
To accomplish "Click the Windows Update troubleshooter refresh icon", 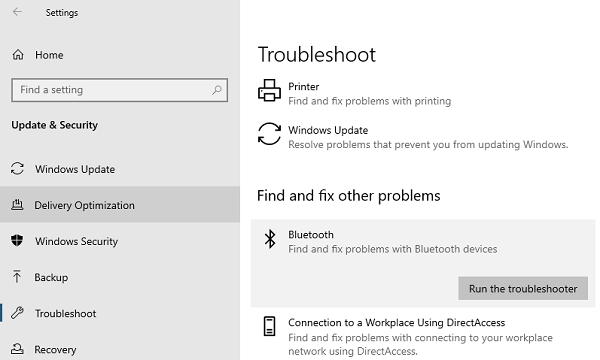I will coord(269,134).
